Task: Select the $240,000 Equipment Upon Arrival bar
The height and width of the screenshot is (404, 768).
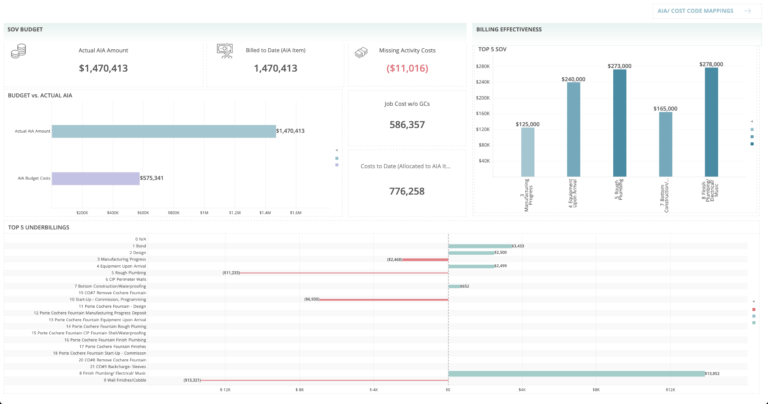Action: click(573, 128)
